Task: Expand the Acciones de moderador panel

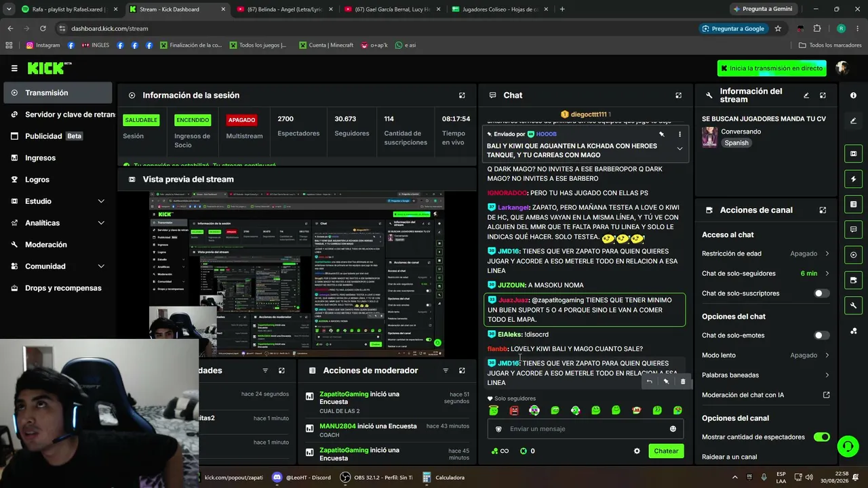Action: tap(462, 371)
